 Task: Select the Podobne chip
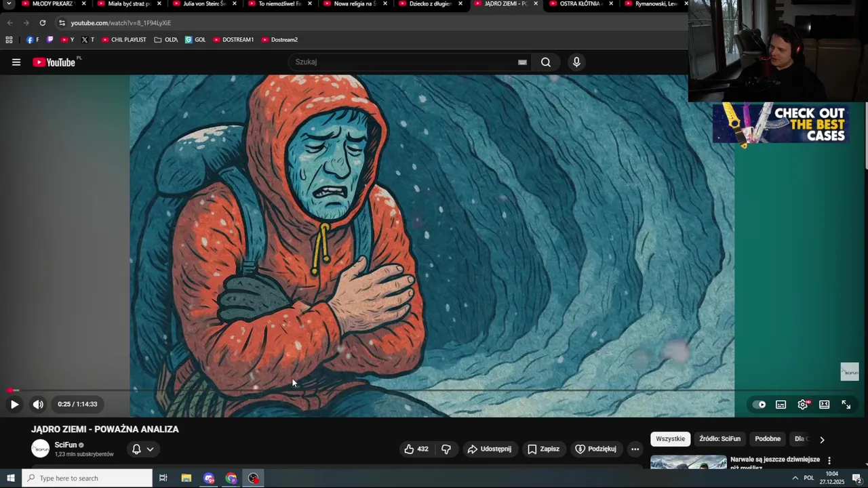[x=768, y=439]
